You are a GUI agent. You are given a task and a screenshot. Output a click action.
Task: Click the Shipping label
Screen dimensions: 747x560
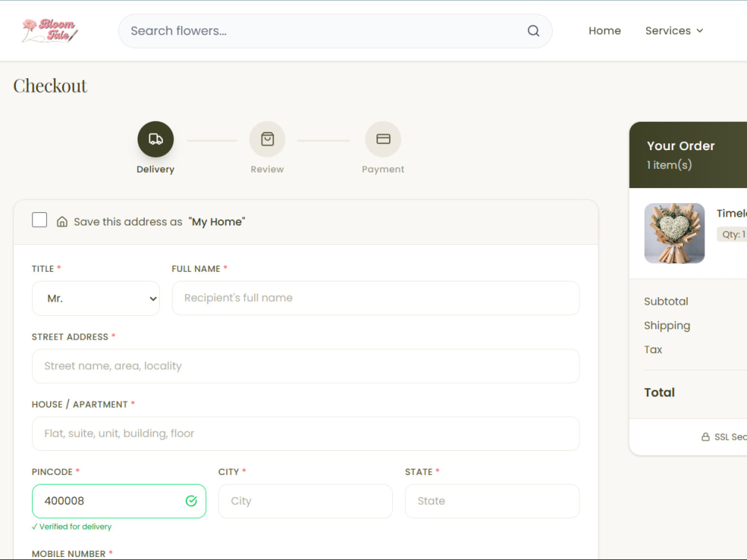[667, 326]
